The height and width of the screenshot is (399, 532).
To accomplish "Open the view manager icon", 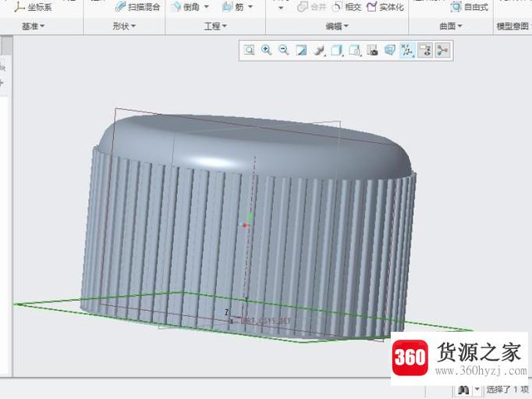I will tap(355, 51).
